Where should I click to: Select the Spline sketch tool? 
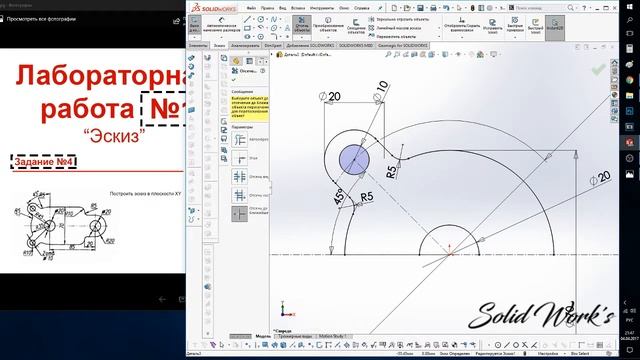tap(274, 19)
